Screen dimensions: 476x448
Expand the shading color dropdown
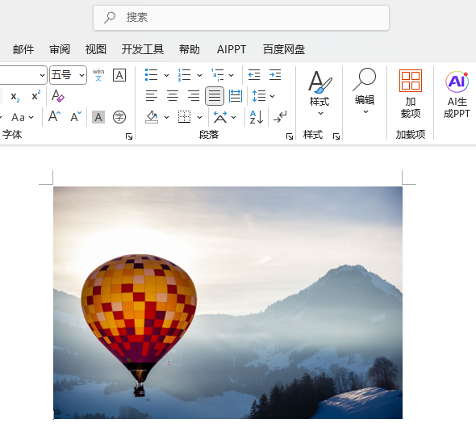pos(166,117)
